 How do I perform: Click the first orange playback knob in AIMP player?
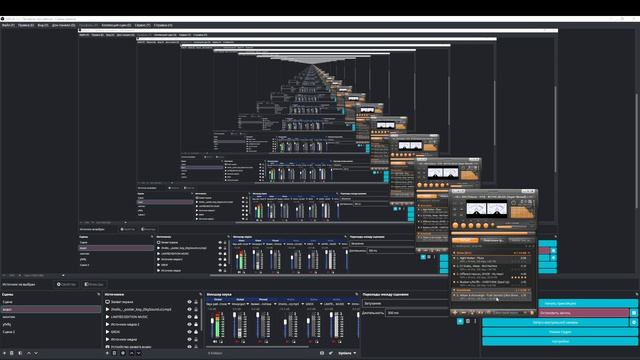coord(456,225)
